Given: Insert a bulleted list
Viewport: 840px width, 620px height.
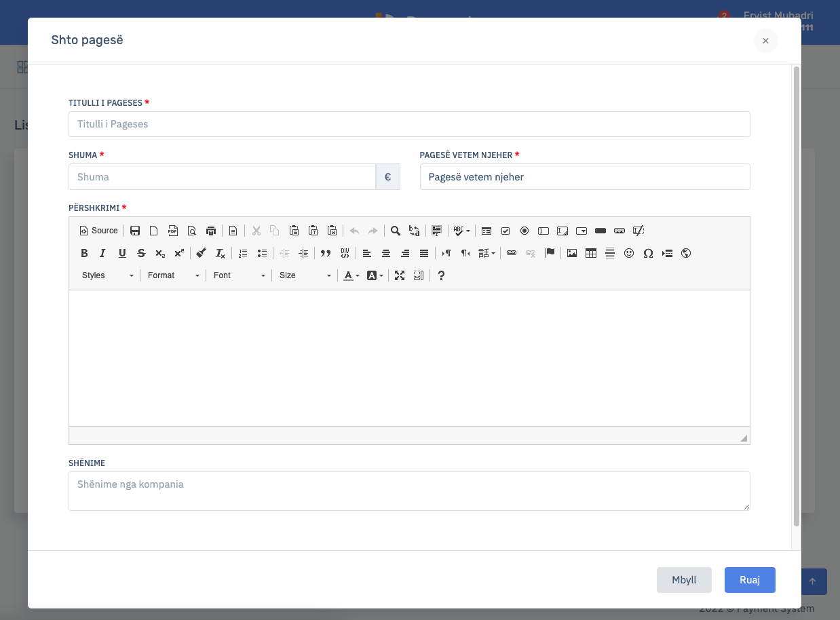Looking at the screenshot, I should click(x=262, y=253).
